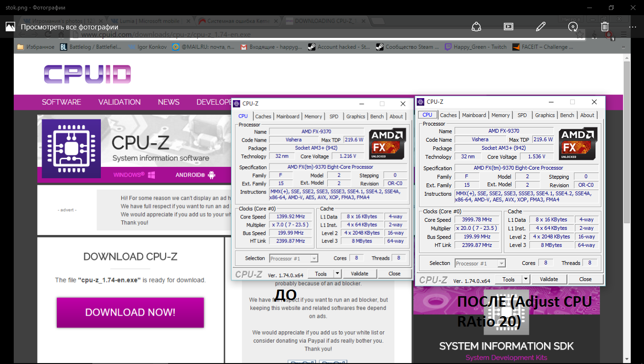Switch to the Bench tab in the ДО CPU-Z window

tap(377, 117)
